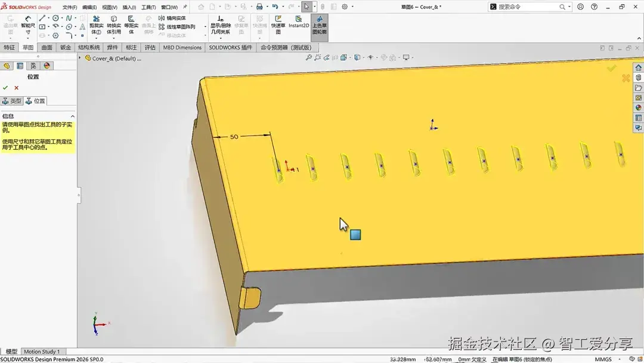This screenshot has width=644, height=363.
Task: Confirm sketch via corner green checkmark
Action: click(612, 68)
